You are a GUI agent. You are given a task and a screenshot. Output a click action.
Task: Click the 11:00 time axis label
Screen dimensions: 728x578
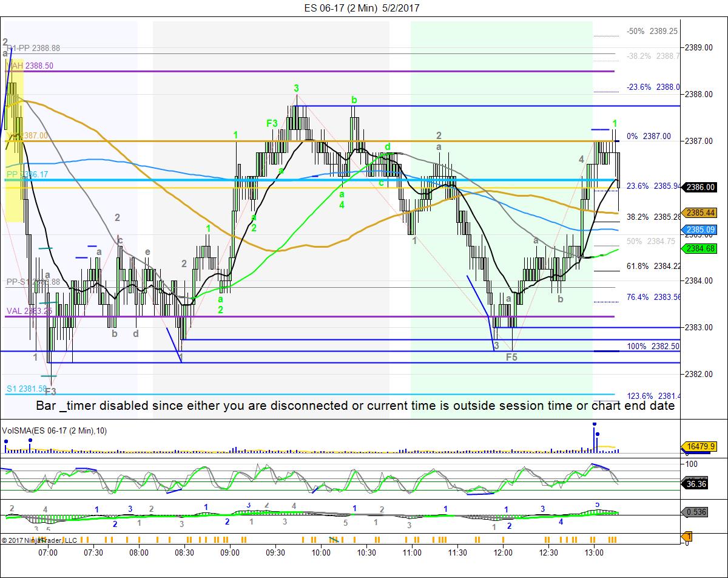[412, 552]
